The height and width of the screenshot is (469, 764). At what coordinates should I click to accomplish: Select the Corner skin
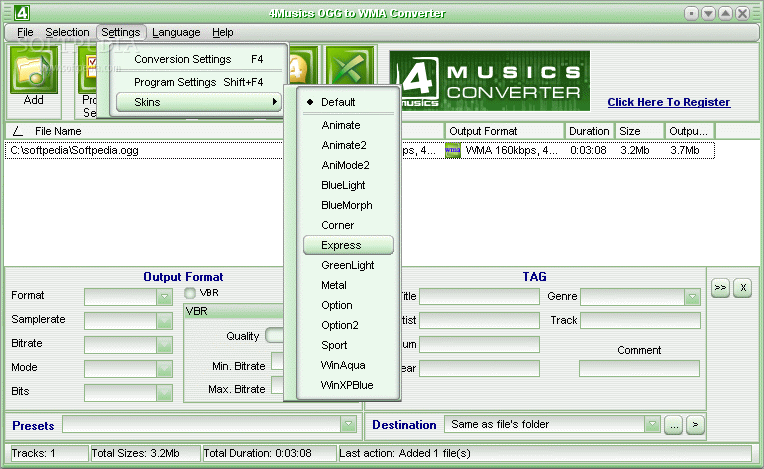[x=348, y=225]
